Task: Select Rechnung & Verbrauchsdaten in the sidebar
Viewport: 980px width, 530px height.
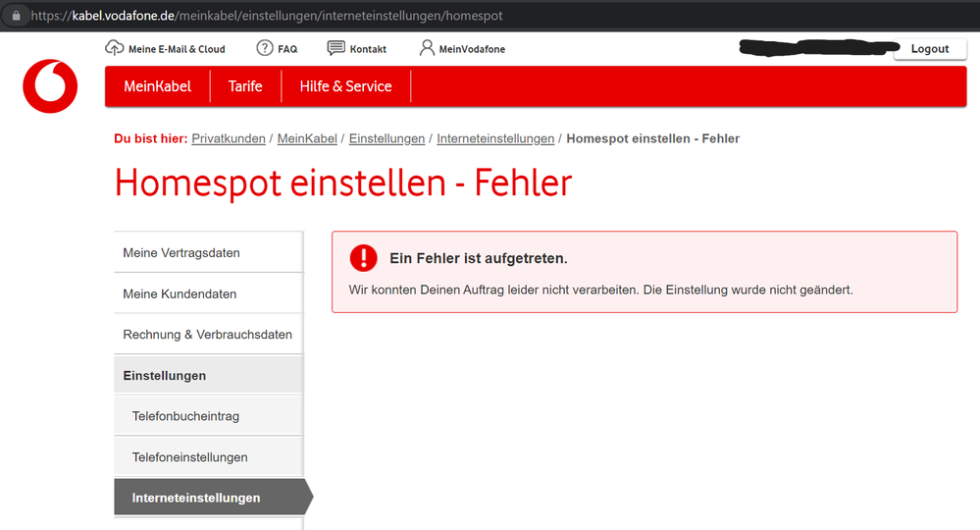Action: (209, 335)
